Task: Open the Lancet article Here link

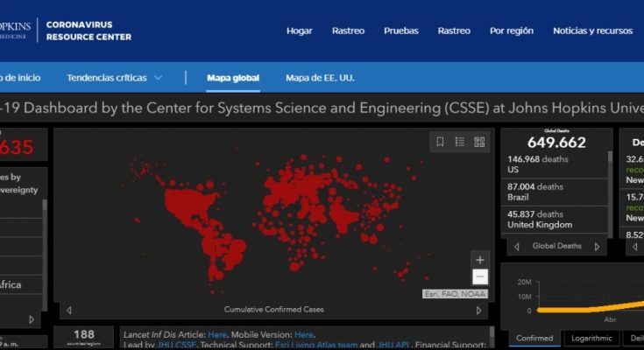Action: [x=217, y=335]
